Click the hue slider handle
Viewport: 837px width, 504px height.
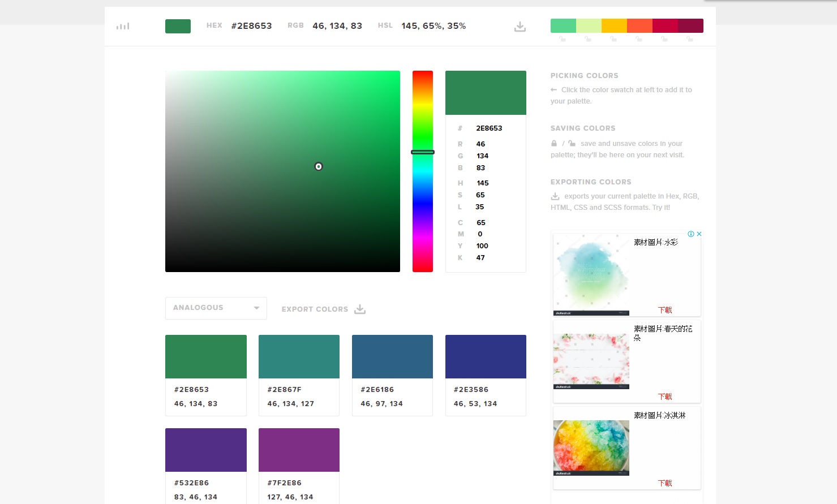pyautogui.click(x=423, y=152)
